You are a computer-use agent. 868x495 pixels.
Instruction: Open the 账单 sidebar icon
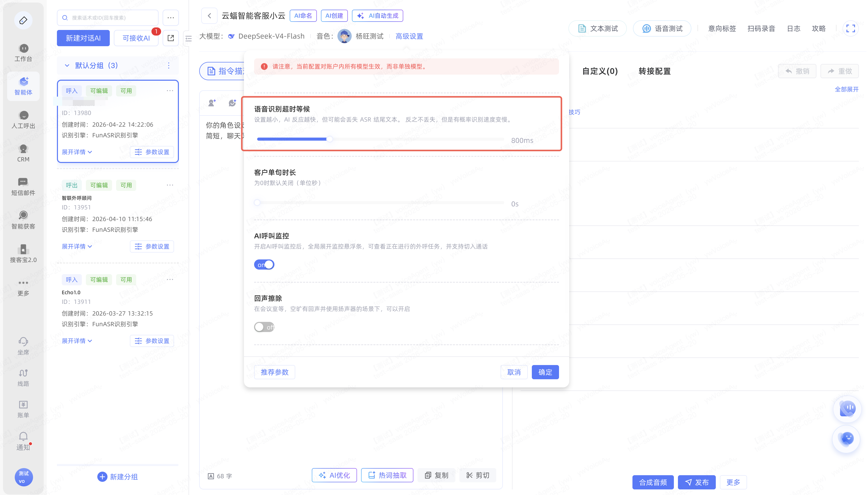point(23,409)
